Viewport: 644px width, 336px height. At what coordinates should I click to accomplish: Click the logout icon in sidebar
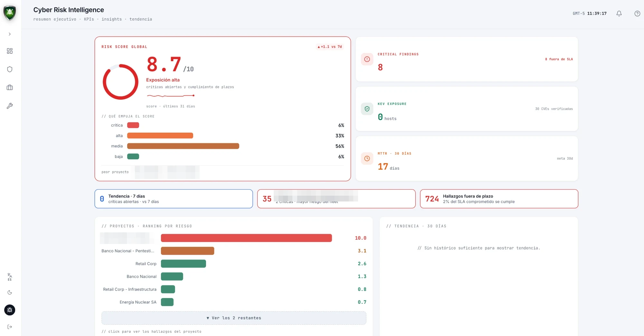coord(10,327)
